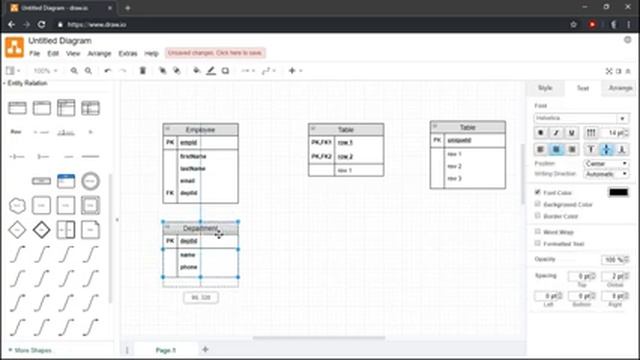Align text to the left
Screen dimensions: 640x360
(540, 150)
